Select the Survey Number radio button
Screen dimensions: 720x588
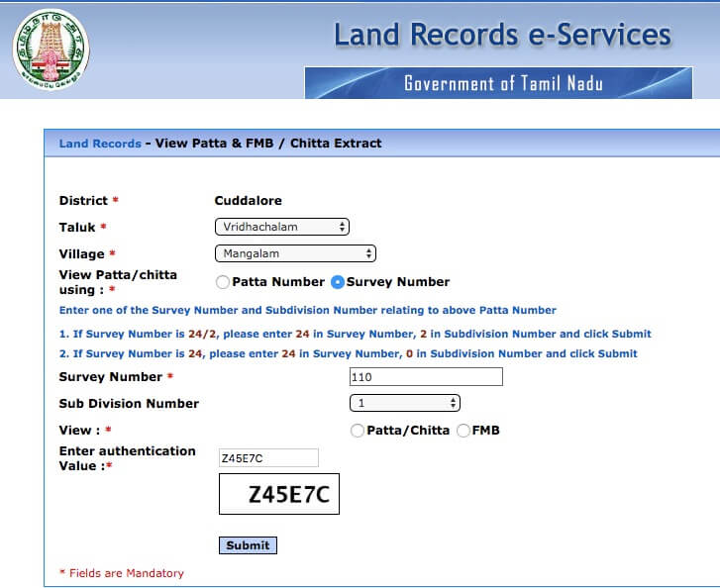(337, 282)
